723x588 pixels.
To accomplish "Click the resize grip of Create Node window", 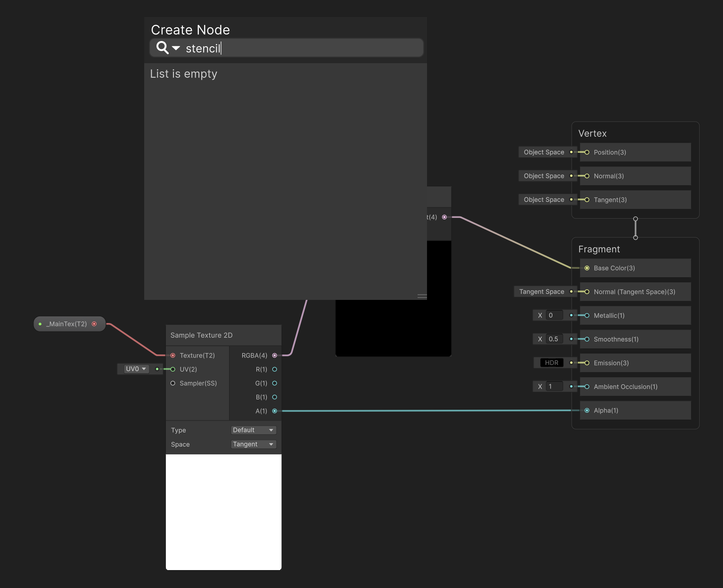I will point(422,296).
